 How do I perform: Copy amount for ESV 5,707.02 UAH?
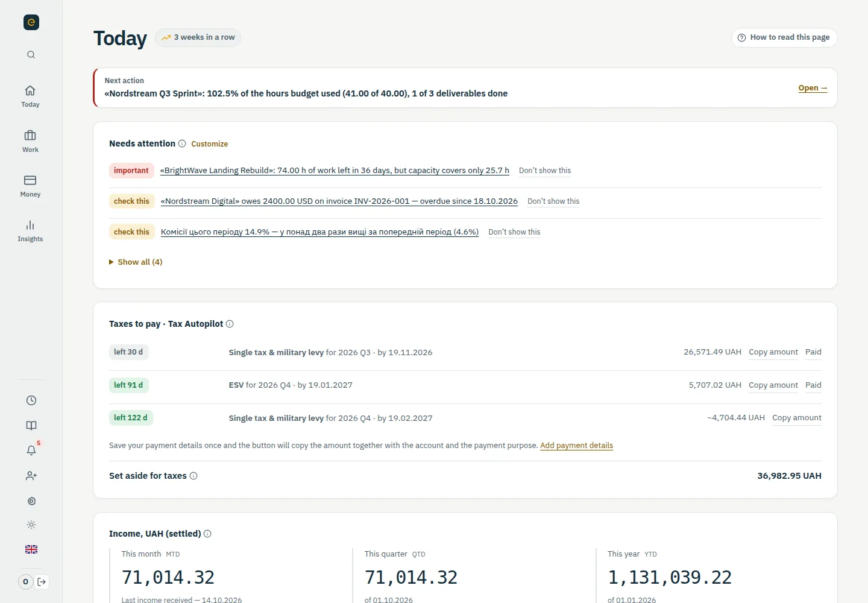[x=773, y=385]
